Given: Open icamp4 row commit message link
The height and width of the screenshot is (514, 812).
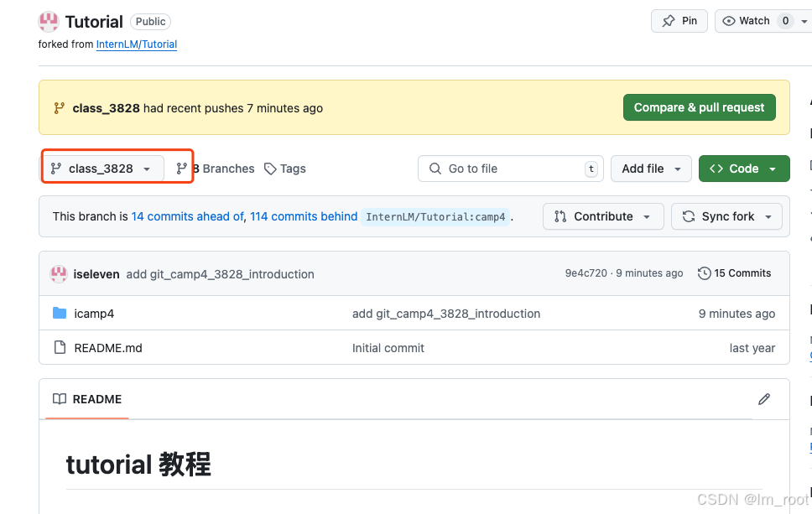Looking at the screenshot, I should click(446, 314).
